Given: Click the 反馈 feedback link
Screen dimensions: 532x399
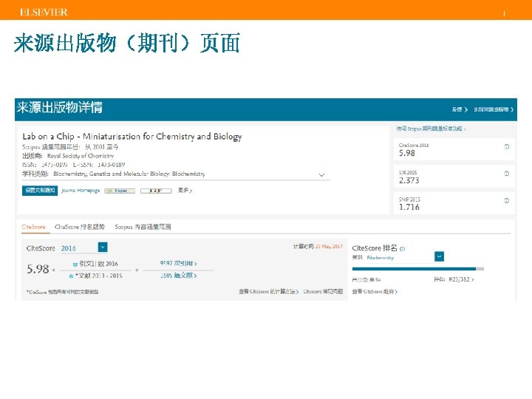Looking at the screenshot, I should 460,109.
